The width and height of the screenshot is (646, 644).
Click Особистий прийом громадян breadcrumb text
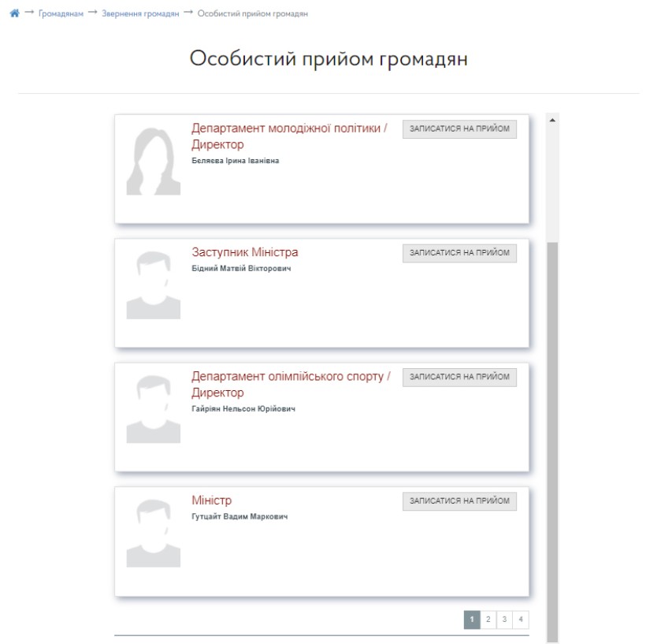[x=253, y=13]
